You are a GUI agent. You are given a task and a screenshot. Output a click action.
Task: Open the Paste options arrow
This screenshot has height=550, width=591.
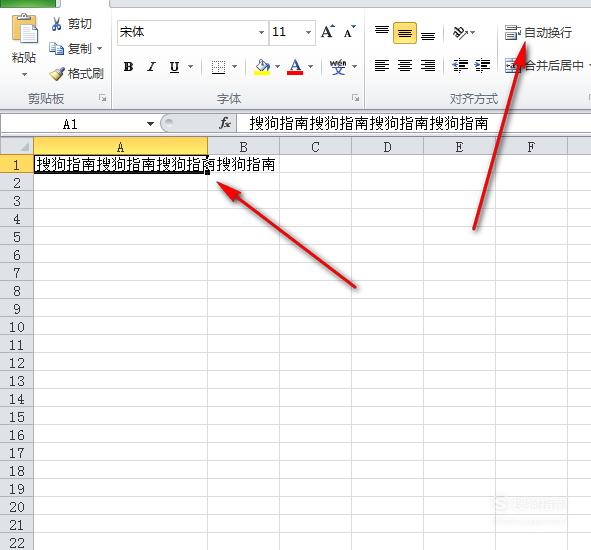pos(24,74)
